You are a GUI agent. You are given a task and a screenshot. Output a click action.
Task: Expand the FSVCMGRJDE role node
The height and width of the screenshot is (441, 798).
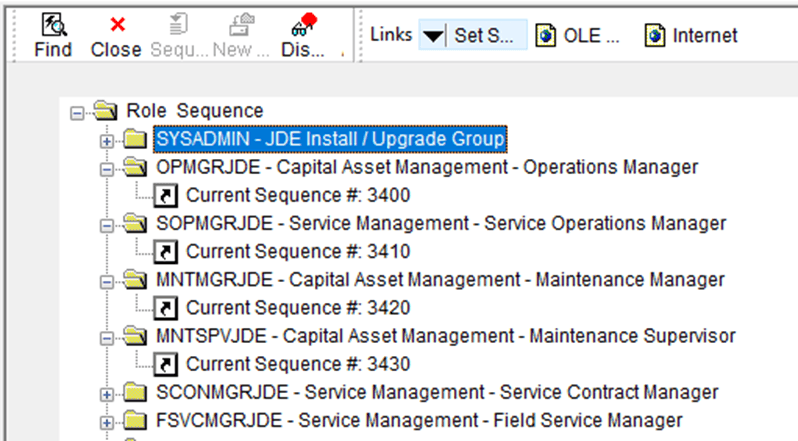(x=107, y=422)
